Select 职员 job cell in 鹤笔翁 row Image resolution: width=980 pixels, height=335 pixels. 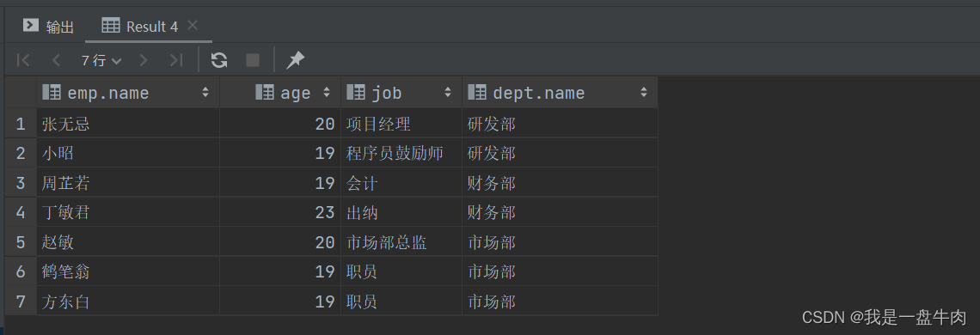[x=401, y=272]
